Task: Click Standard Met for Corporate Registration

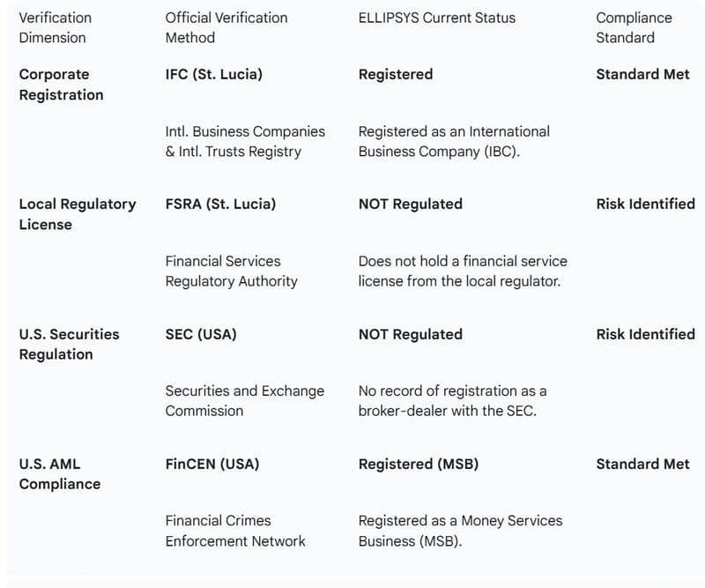Action: pos(642,74)
